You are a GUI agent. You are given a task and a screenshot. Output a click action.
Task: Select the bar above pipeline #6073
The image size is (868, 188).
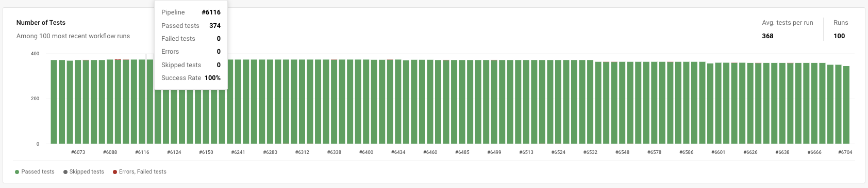point(78,102)
